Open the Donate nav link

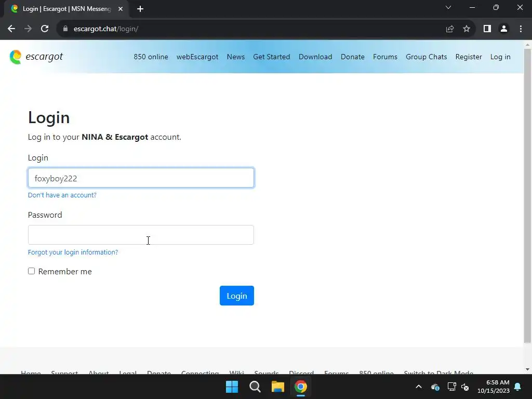(x=353, y=57)
